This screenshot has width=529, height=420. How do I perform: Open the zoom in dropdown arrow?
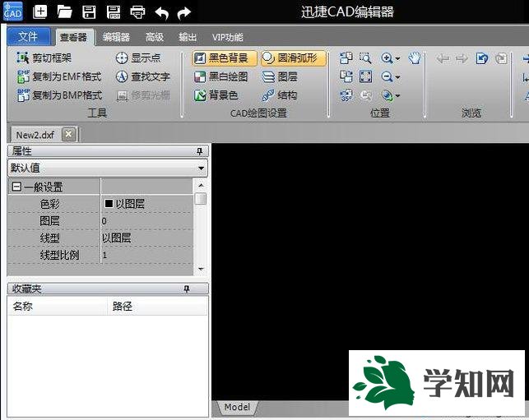(397, 58)
